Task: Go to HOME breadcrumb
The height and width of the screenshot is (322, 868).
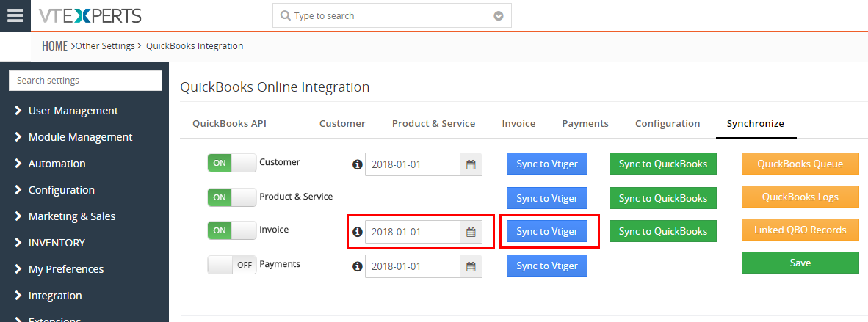Action: click(54, 46)
